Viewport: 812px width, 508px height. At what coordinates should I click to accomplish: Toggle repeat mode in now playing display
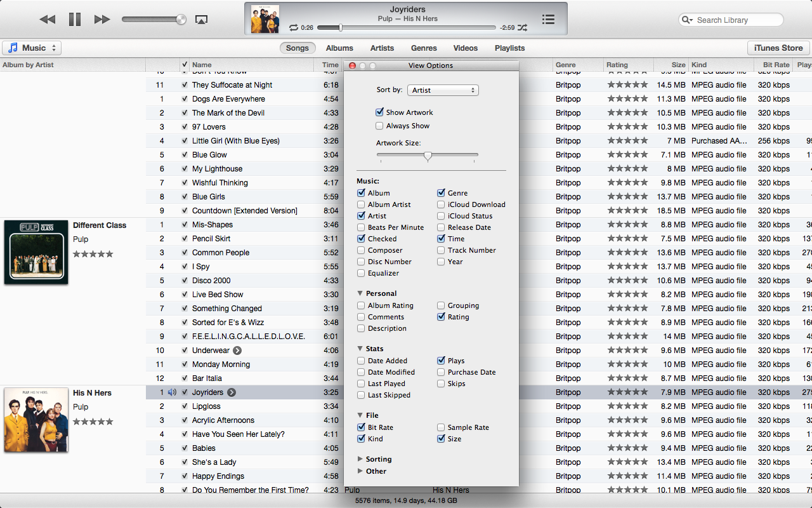point(293,27)
